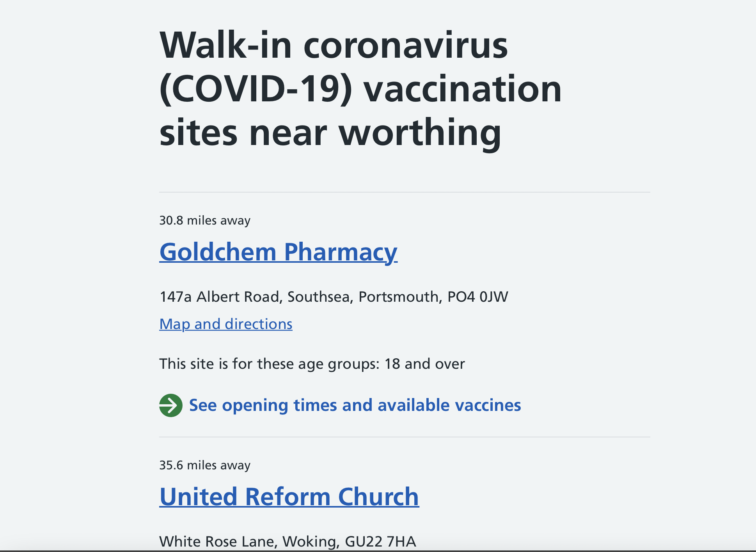Click the White Rose Lane, Woking address

(x=288, y=541)
